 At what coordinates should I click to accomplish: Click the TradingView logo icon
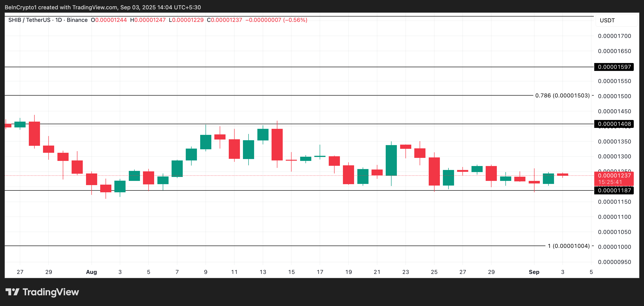click(12, 292)
